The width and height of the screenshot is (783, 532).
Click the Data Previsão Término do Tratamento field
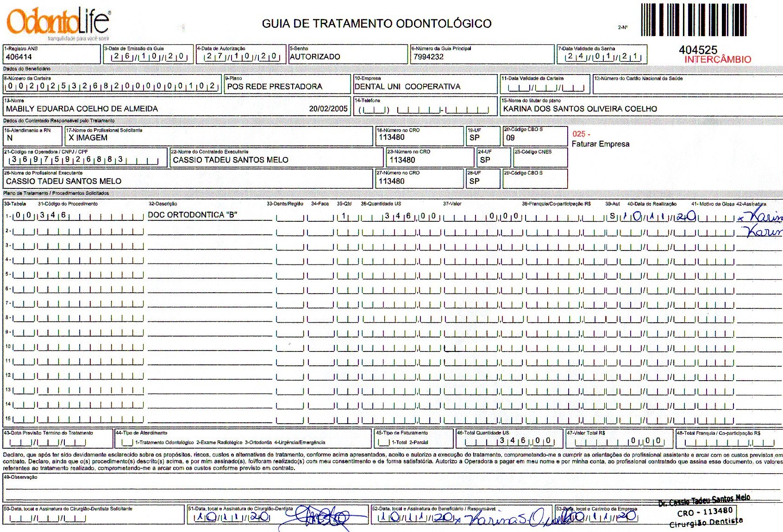(x=58, y=439)
